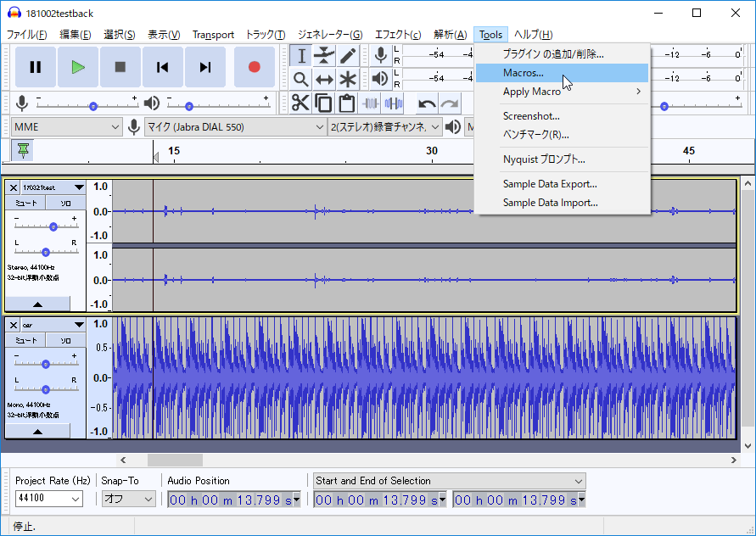Click the Pause playback button
The width and height of the screenshot is (756, 536).
click(36, 67)
